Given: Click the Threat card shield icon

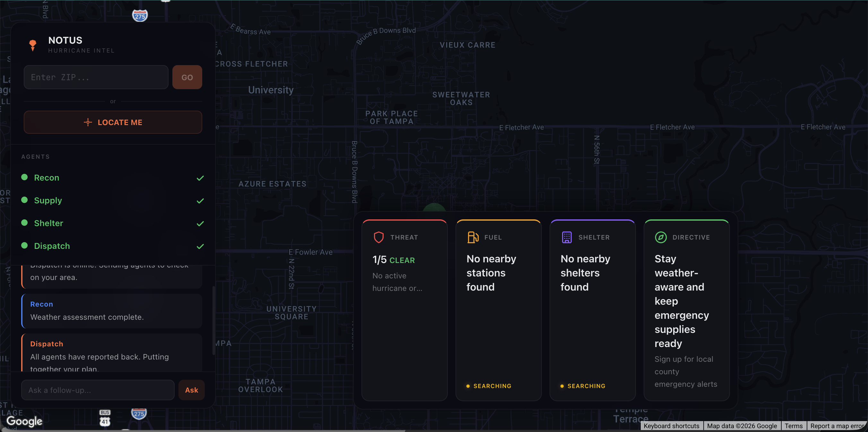Looking at the screenshot, I should coord(378,237).
